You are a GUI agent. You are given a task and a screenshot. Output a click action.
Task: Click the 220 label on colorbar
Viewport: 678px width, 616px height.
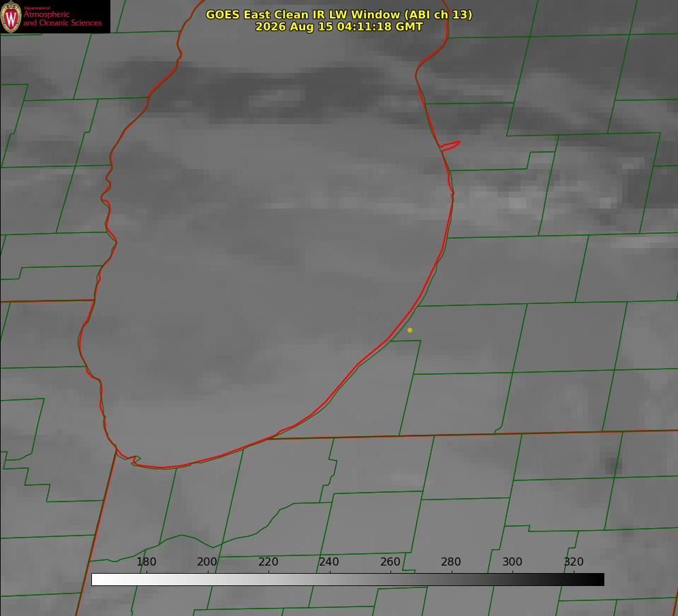[268, 561]
